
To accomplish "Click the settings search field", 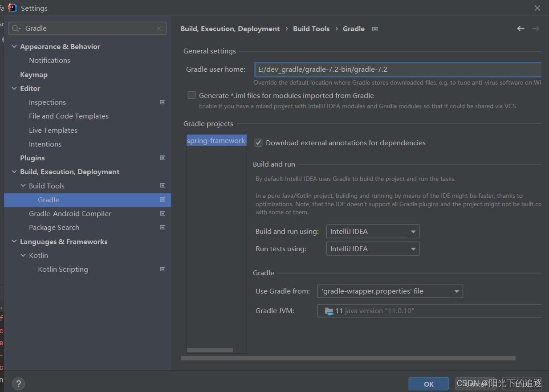I will point(87,29).
